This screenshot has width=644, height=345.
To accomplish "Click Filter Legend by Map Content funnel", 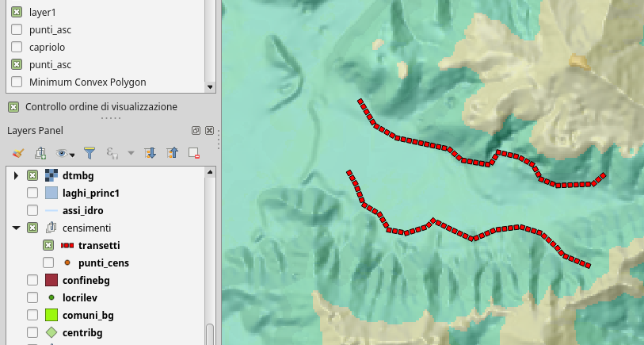I will click(90, 153).
